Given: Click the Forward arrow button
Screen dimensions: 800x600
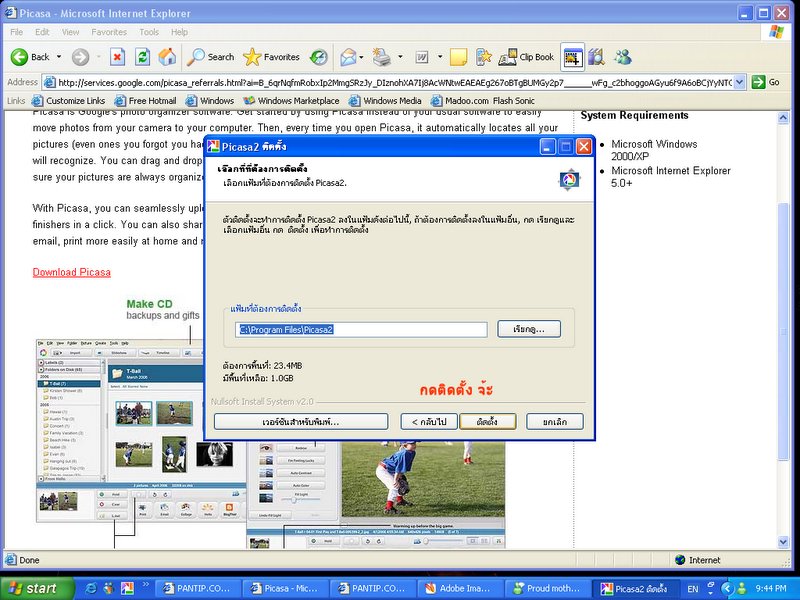Looking at the screenshot, I should coord(80,57).
